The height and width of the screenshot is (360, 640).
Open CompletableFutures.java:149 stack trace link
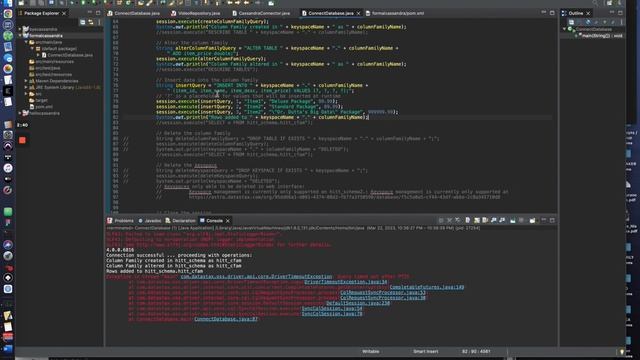click(x=427, y=287)
